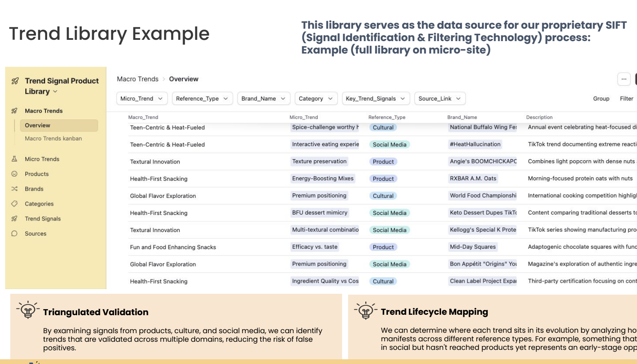Open Macro Trends kanban view

pos(53,139)
